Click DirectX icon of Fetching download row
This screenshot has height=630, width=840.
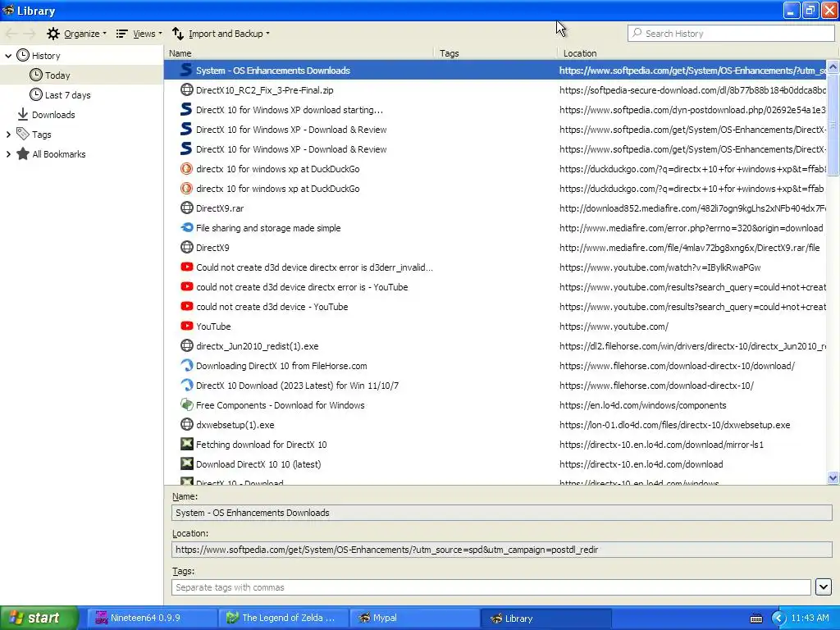(x=186, y=444)
